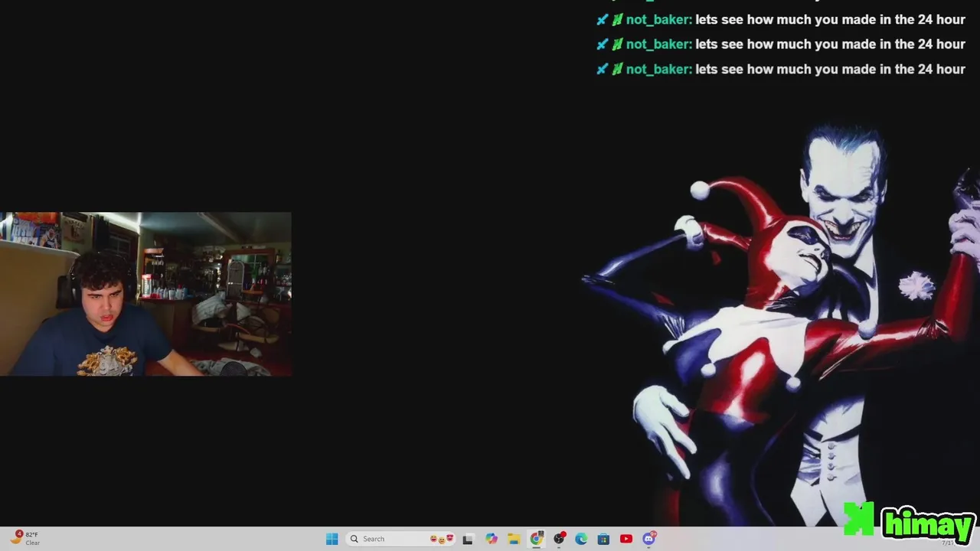The height and width of the screenshot is (551, 980).
Task: Open the weather widget showing 82°F
Action: pyautogui.click(x=24, y=539)
